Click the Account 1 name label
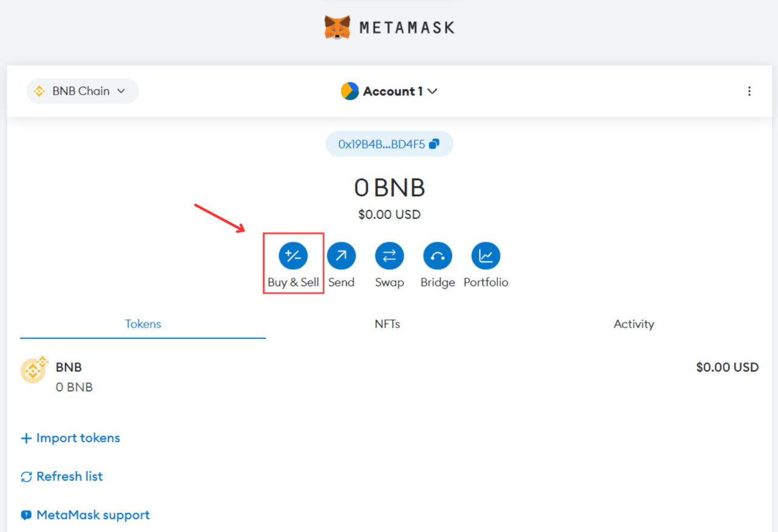778x532 pixels. pyautogui.click(x=393, y=91)
